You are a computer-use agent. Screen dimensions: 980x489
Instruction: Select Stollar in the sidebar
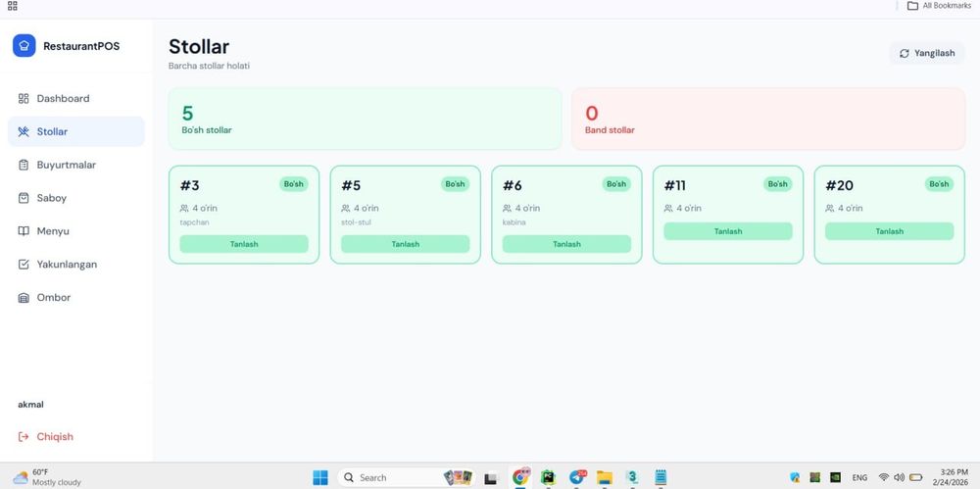tap(76, 131)
